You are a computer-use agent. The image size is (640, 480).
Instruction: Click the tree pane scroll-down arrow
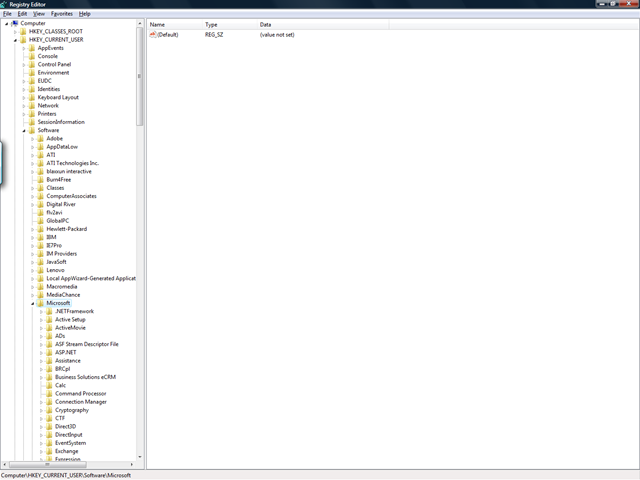(140, 457)
